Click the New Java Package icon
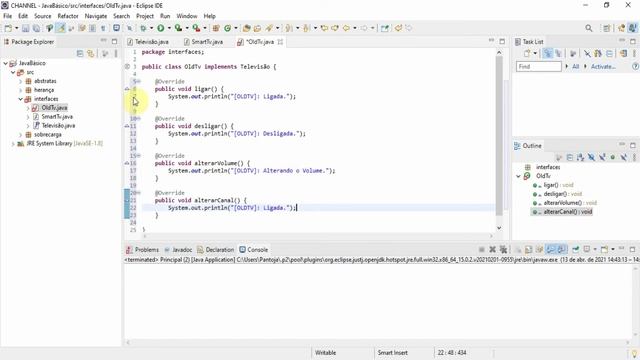Screen dimensions: 640x360 click(x=216, y=28)
